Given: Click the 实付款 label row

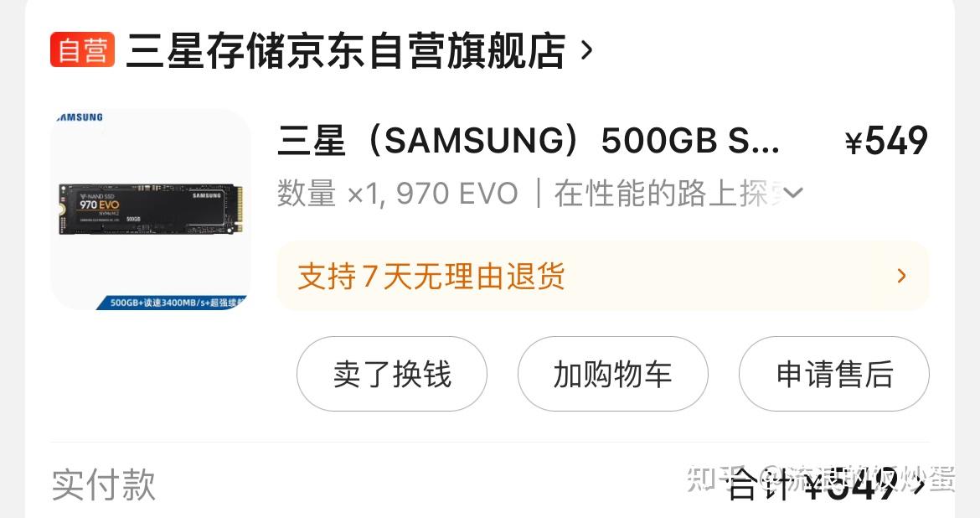Looking at the screenshot, I should pyautogui.click(x=104, y=484).
